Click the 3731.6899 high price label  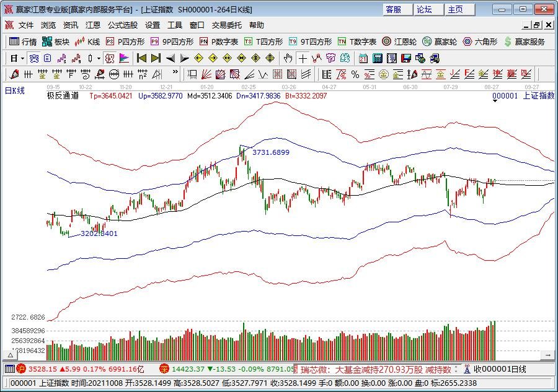[271, 152]
